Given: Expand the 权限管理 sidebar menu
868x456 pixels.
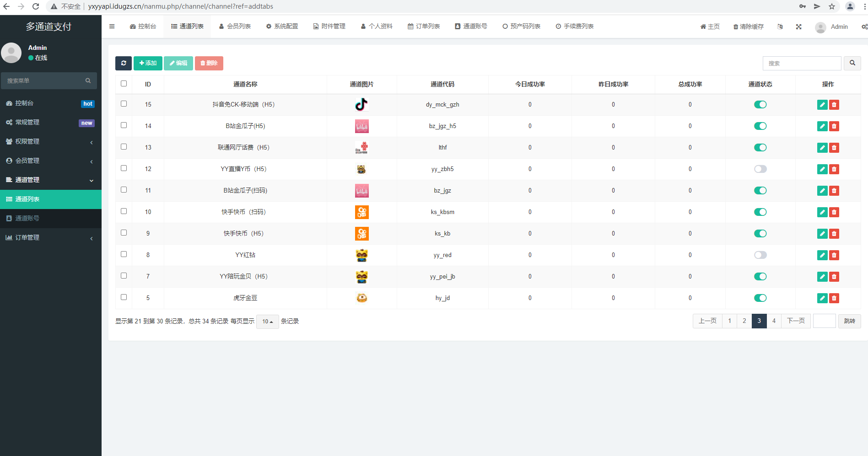Looking at the screenshot, I should click(x=50, y=142).
